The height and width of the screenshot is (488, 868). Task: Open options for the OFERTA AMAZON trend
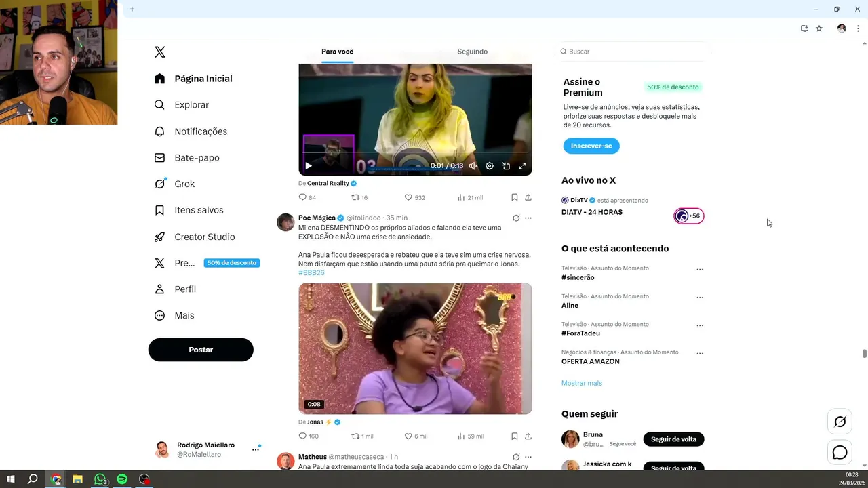click(x=700, y=354)
